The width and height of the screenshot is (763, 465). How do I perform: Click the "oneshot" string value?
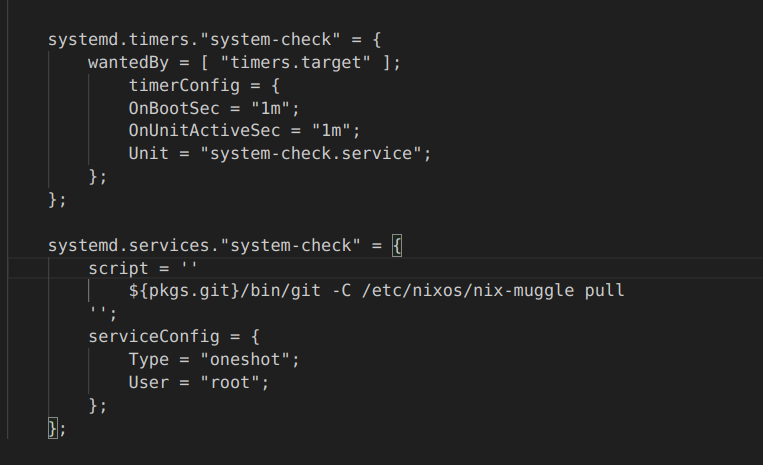click(250, 359)
